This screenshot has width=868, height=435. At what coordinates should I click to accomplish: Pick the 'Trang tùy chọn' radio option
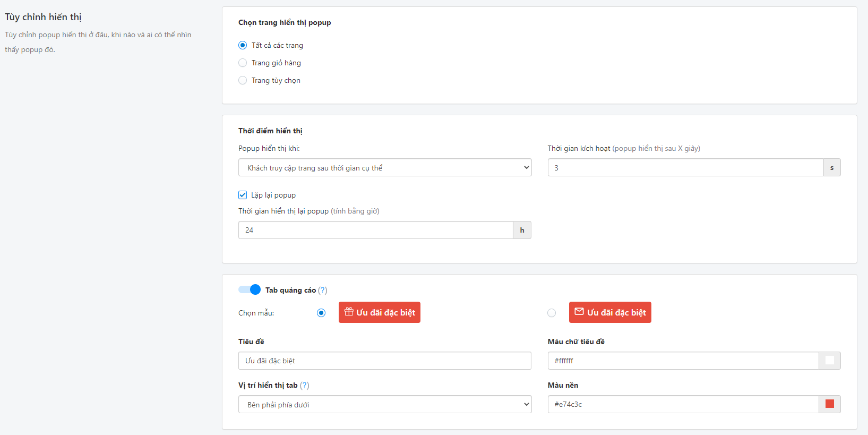point(243,80)
